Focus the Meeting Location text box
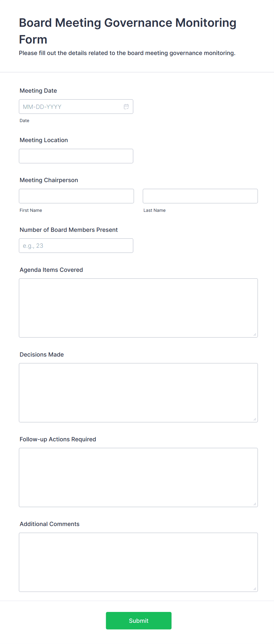 pos(76,156)
